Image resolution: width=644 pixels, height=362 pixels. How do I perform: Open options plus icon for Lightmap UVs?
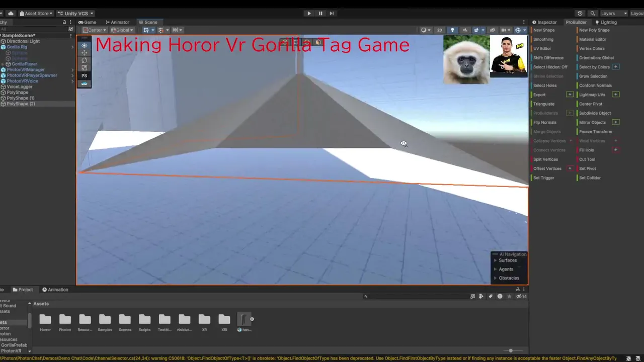[x=616, y=95]
